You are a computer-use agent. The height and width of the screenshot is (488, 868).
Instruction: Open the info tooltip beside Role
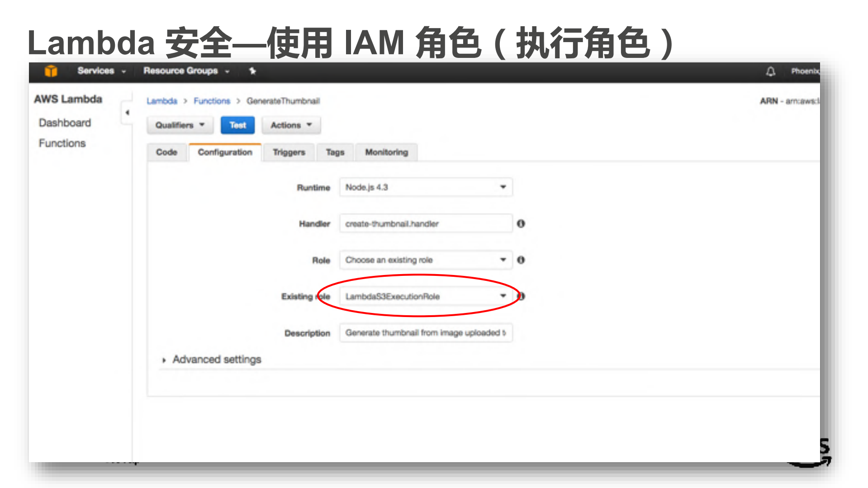point(521,260)
